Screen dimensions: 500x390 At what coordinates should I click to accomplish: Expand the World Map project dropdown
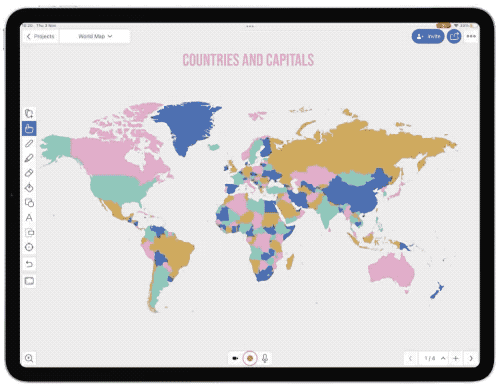[x=95, y=36]
